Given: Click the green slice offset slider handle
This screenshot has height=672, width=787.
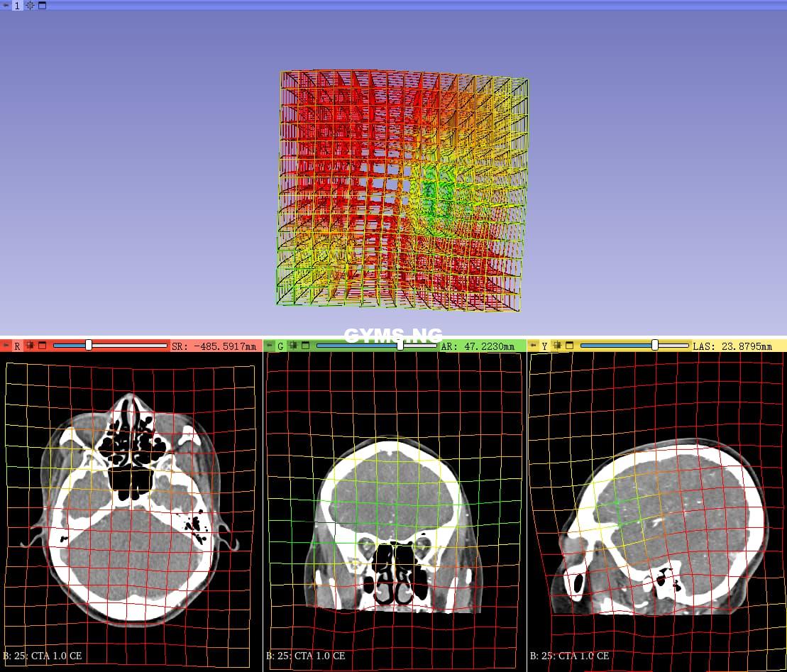Looking at the screenshot, I should point(400,345).
